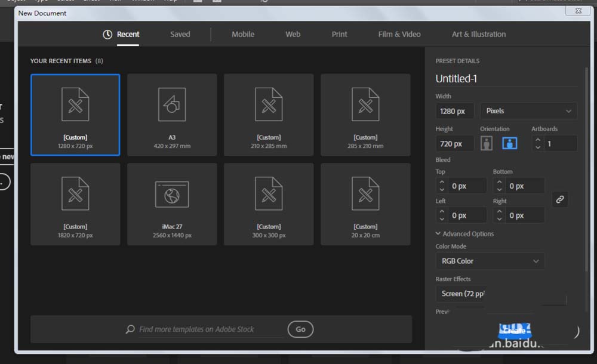Open the RGB Color mode dropdown

point(490,261)
